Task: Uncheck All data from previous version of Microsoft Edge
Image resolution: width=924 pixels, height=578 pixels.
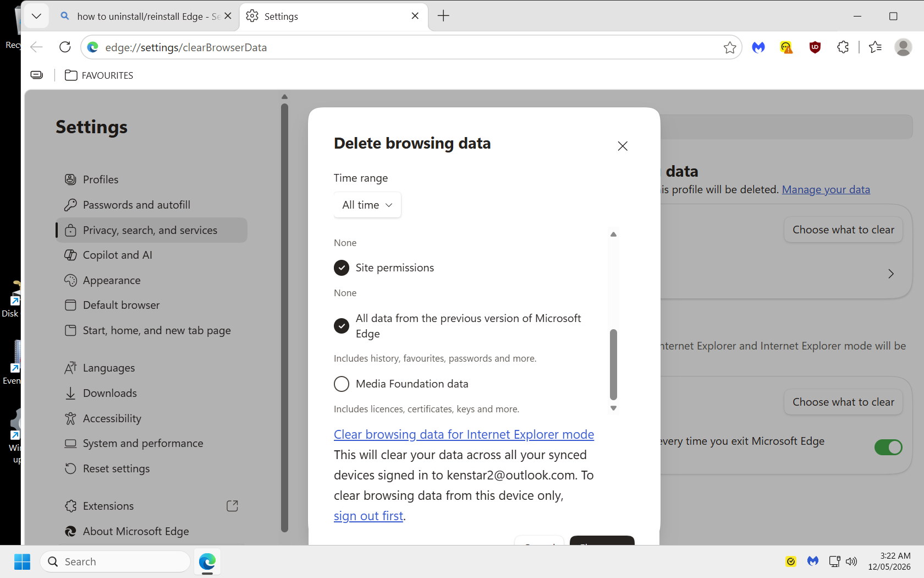Action: (x=342, y=326)
